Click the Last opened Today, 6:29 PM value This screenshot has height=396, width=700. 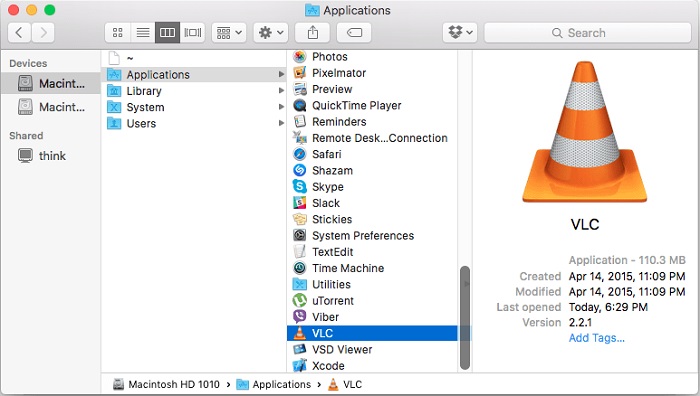click(x=608, y=307)
